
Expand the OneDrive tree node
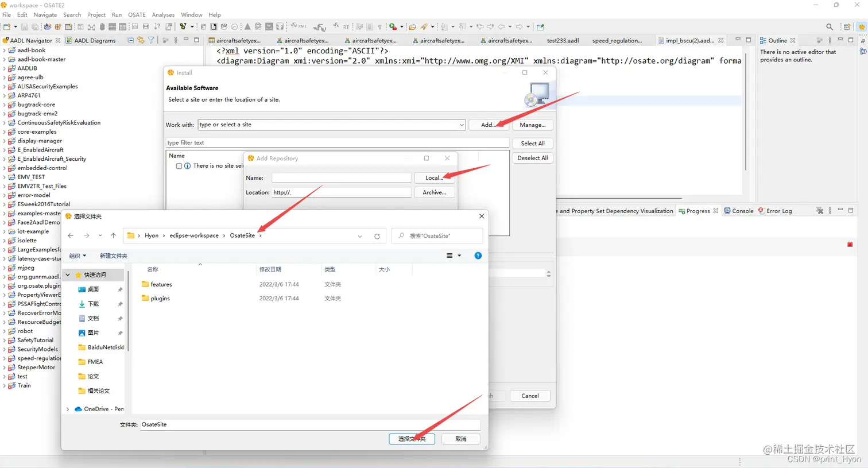click(x=68, y=409)
